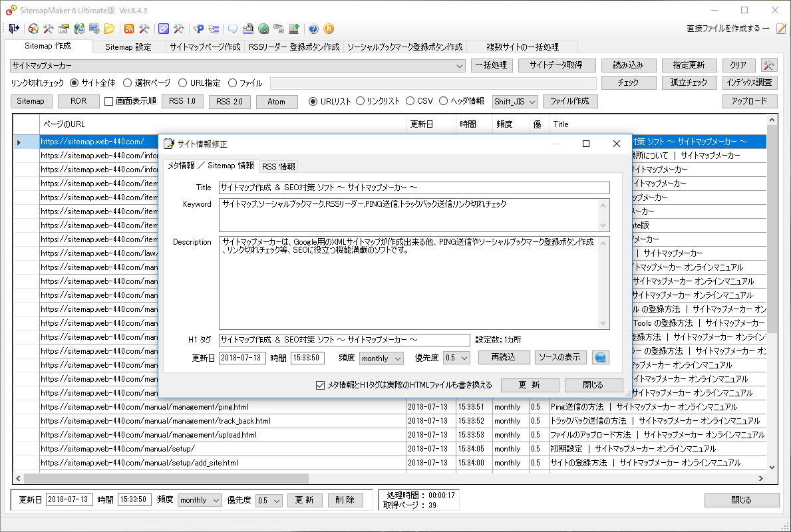Select the CSV radio button
Viewport: 791px width, 532px height.
tap(410, 101)
